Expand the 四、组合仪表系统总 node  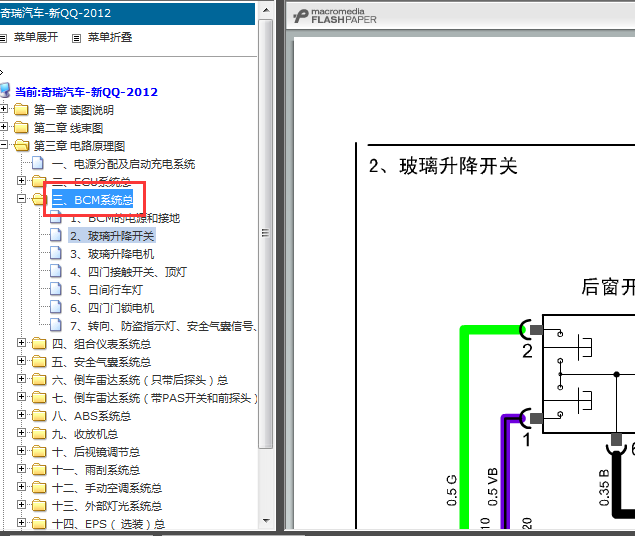click(21, 343)
